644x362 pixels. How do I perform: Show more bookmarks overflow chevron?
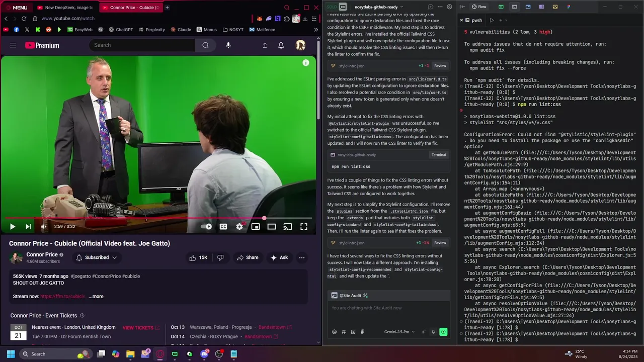pyautogui.click(x=316, y=30)
